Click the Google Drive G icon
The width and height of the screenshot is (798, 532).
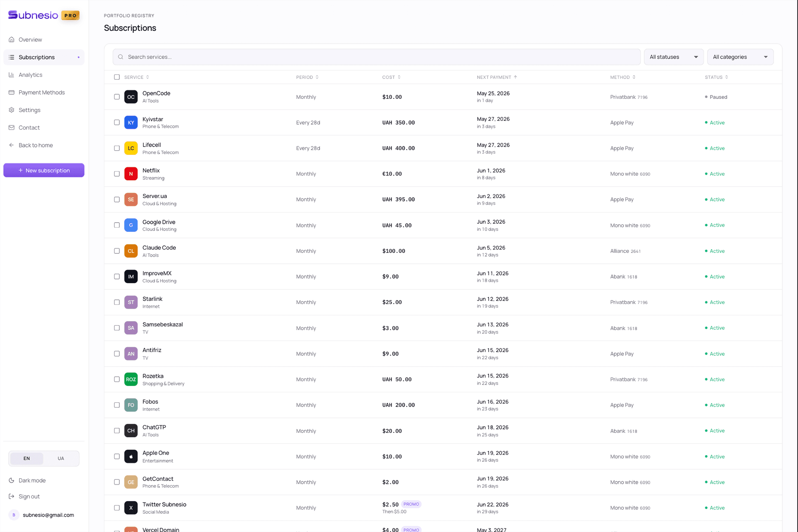131,225
